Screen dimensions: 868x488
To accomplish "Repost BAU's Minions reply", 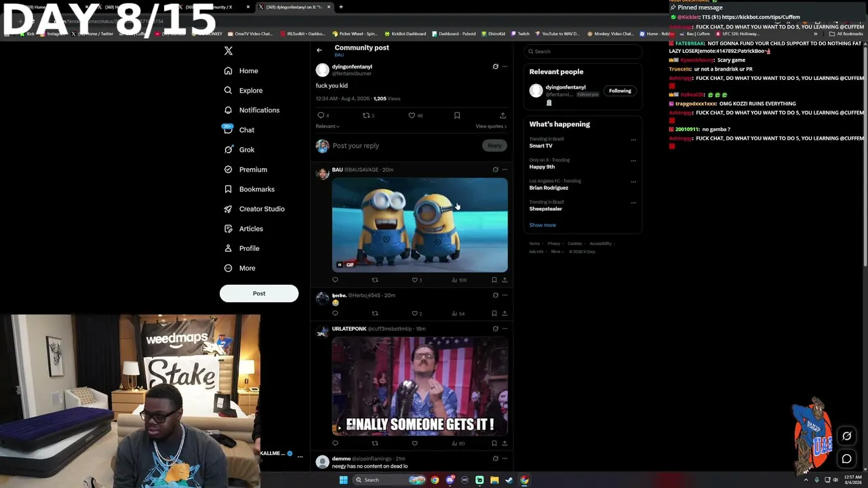I will point(374,280).
